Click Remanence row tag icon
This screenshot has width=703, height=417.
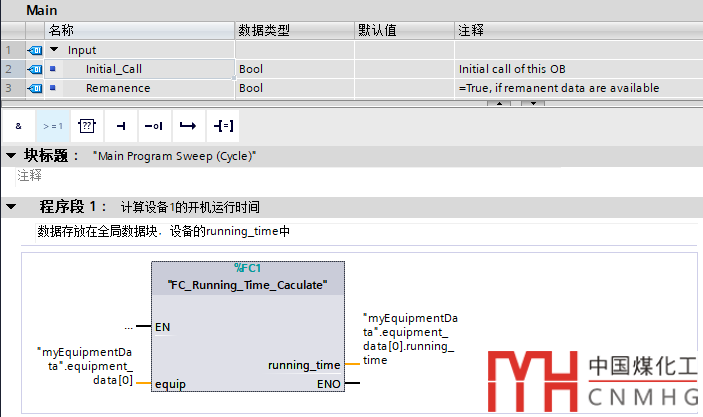point(35,88)
